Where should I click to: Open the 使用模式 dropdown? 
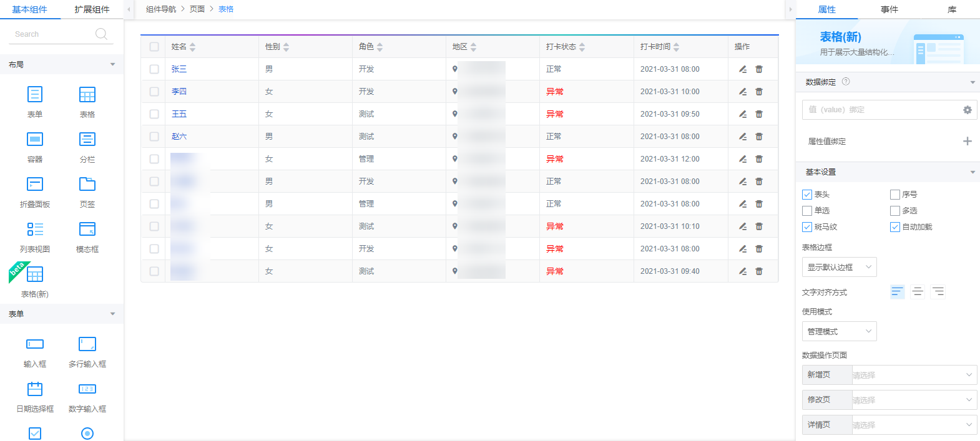tap(840, 331)
